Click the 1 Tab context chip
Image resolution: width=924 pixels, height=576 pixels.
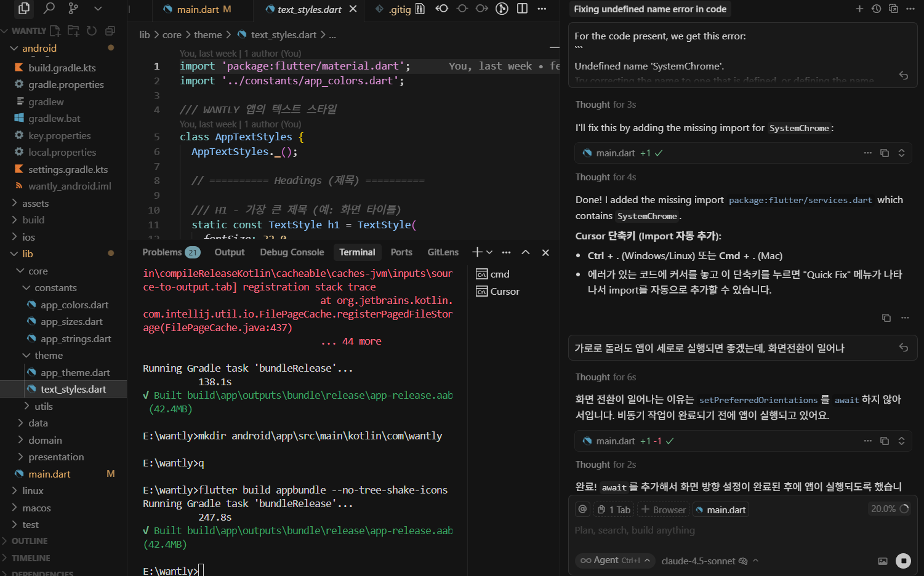click(614, 510)
